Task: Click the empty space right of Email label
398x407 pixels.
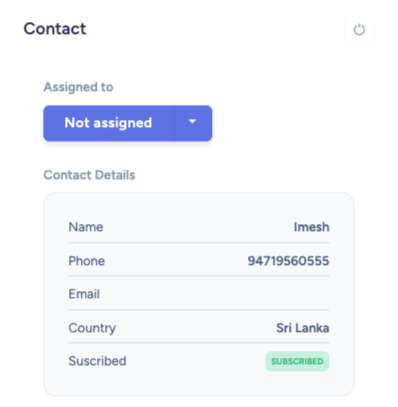Action: (x=215, y=294)
